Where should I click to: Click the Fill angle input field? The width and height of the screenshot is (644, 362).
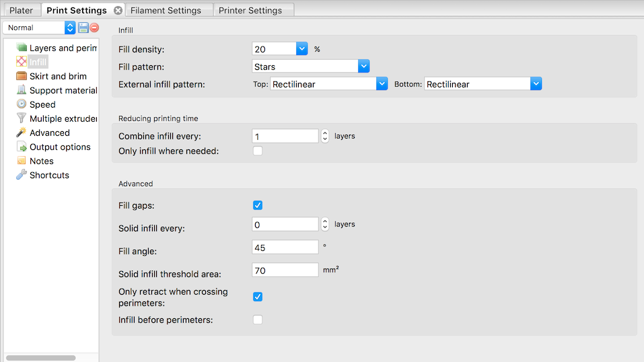click(285, 248)
